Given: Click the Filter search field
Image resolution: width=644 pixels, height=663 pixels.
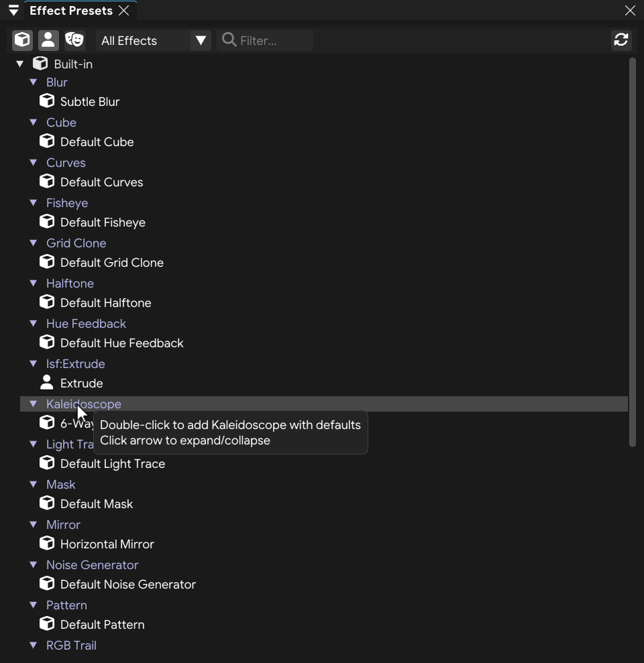Looking at the screenshot, I should tap(265, 41).
